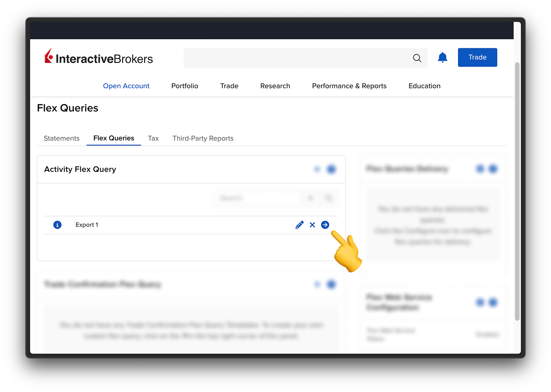Edit the Export 1 query with pencil icon
Viewport: 551px width, 392px height.
click(x=299, y=225)
